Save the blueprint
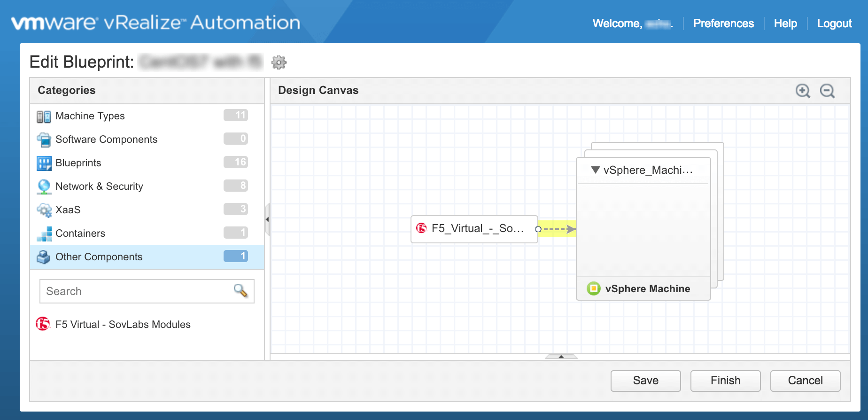 coord(646,381)
